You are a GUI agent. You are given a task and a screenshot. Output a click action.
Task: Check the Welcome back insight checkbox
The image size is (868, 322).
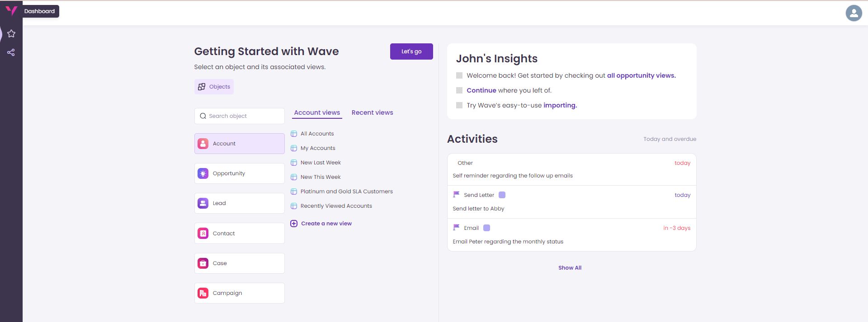[x=459, y=75]
